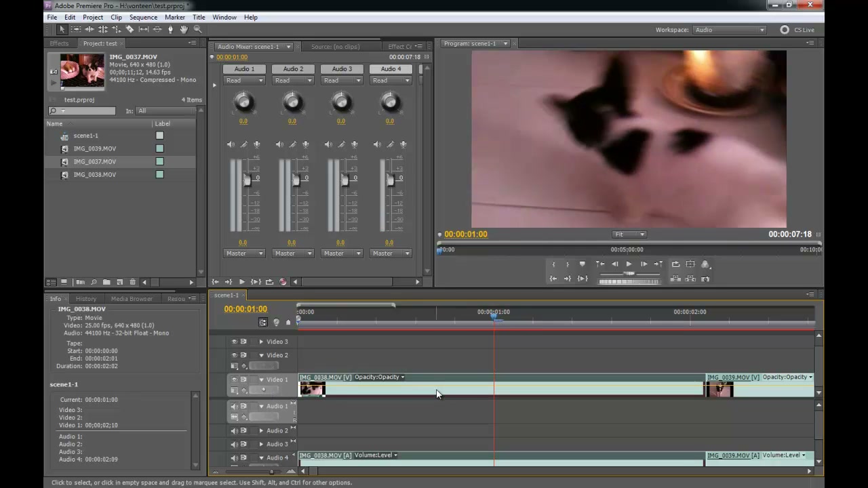868x488 pixels.
Task: Select the Slip tool
Action: pyautogui.click(x=143, y=30)
